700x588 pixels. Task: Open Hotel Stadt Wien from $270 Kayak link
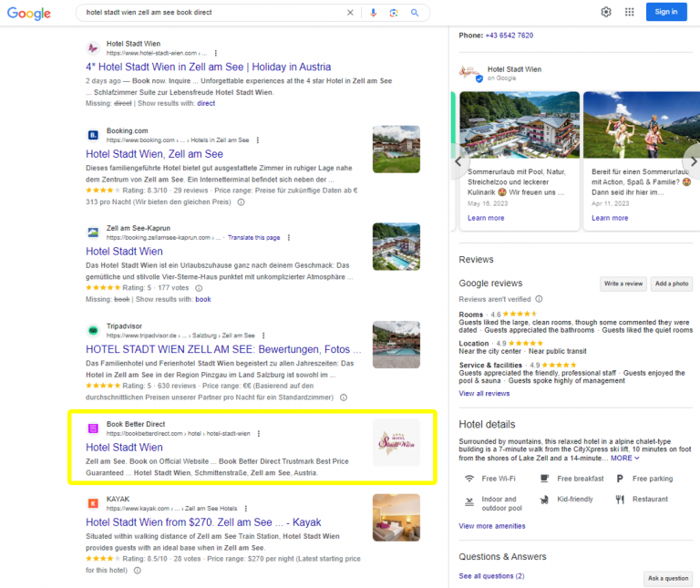pyautogui.click(x=203, y=522)
